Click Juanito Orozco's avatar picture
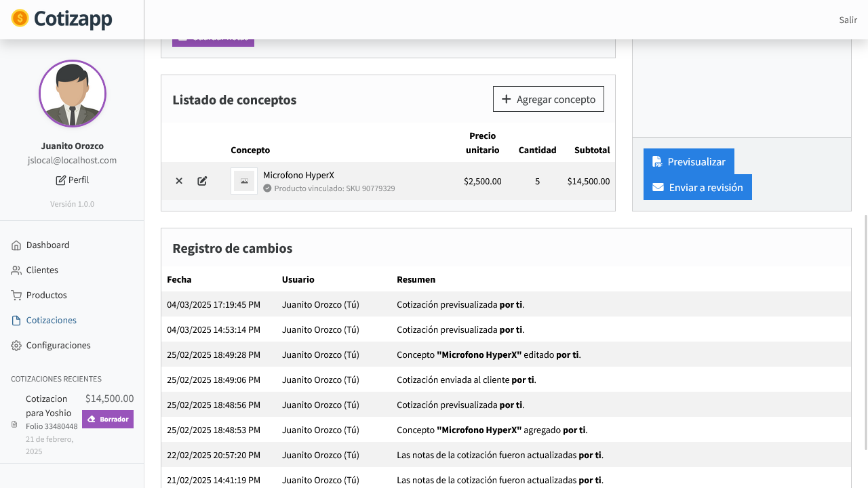 73,94
